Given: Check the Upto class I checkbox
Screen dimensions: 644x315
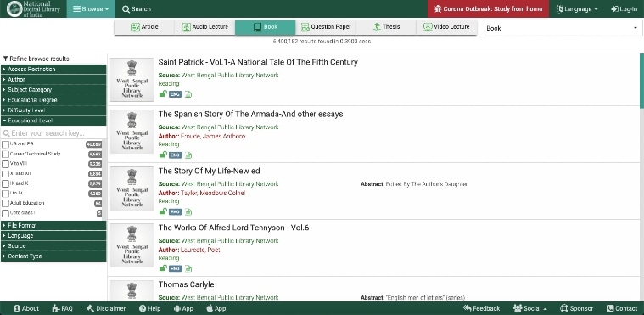Looking at the screenshot, I should click(x=5, y=213).
